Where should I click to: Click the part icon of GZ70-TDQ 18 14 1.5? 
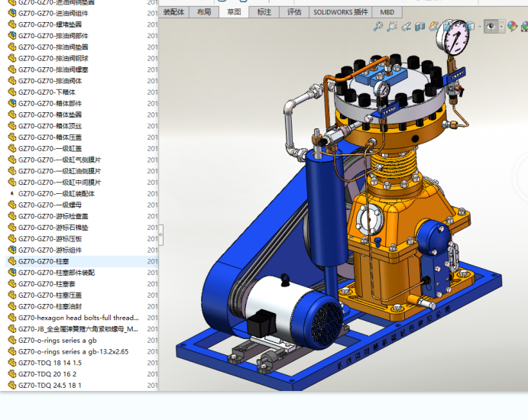[x=12, y=363]
